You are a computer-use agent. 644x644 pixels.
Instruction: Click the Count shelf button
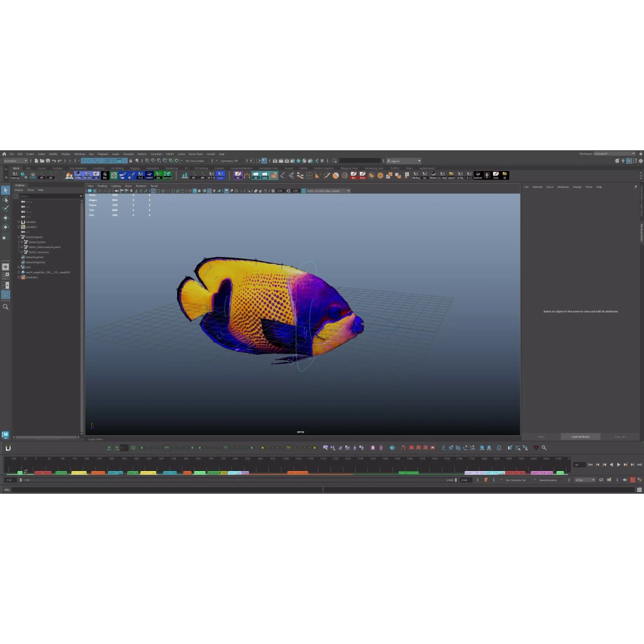point(221,175)
